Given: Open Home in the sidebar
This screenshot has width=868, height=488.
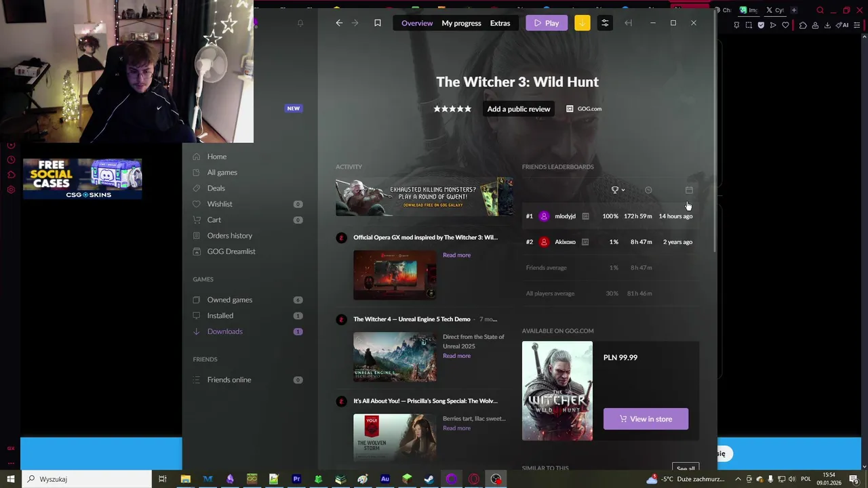Looking at the screenshot, I should coord(217,157).
